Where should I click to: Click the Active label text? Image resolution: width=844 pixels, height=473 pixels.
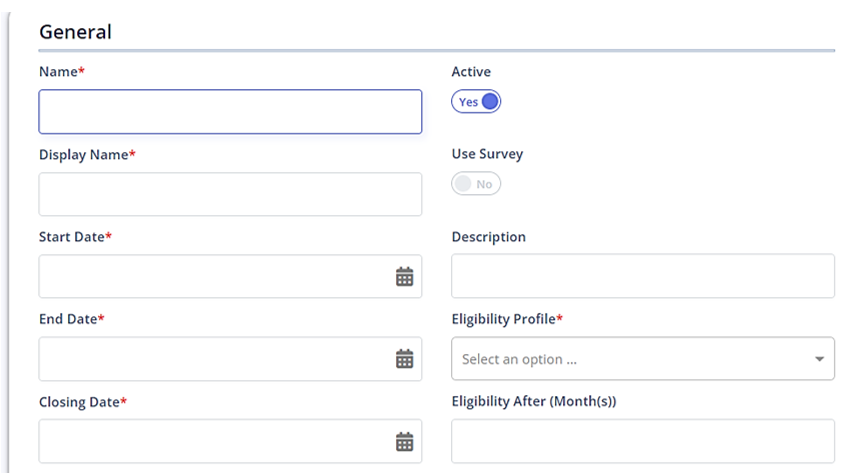click(471, 72)
